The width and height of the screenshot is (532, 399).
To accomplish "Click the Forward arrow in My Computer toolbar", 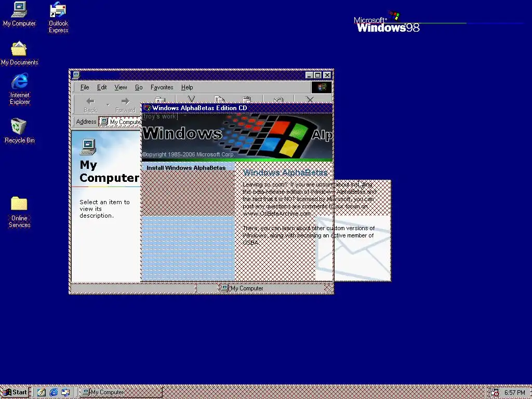I will tap(125, 105).
